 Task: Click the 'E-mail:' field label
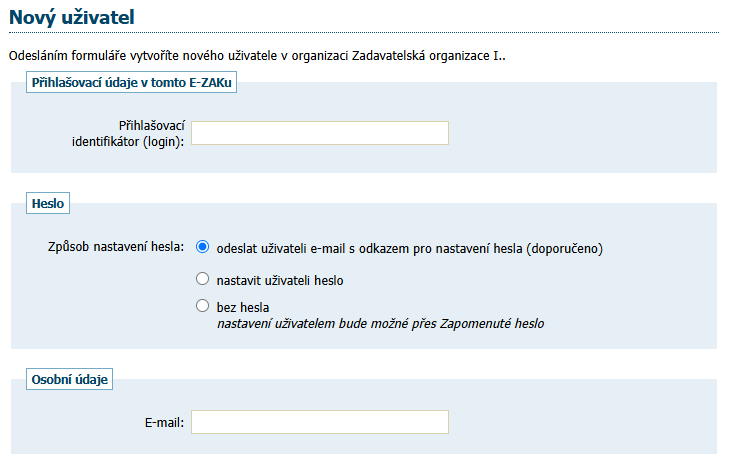pyautogui.click(x=164, y=423)
